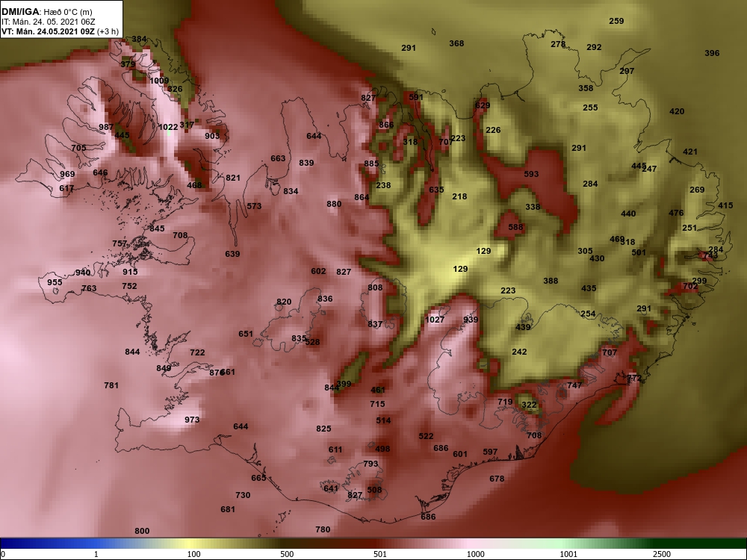Viewport: 747px width, 560px height.
Task: Select the 651 map value
Action: tap(246, 334)
